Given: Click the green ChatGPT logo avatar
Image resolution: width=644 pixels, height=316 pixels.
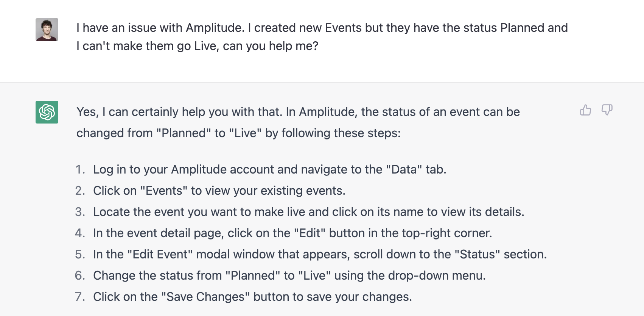Looking at the screenshot, I should click(x=47, y=112).
